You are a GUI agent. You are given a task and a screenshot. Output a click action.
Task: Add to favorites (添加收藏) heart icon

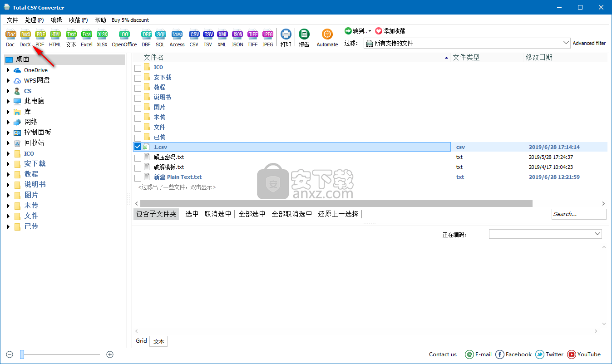pyautogui.click(x=379, y=31)
